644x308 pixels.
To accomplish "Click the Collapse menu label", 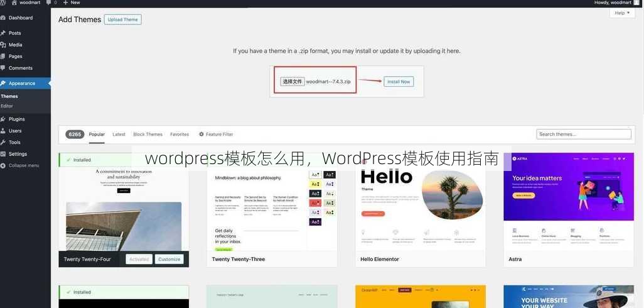I will point(24,165).
